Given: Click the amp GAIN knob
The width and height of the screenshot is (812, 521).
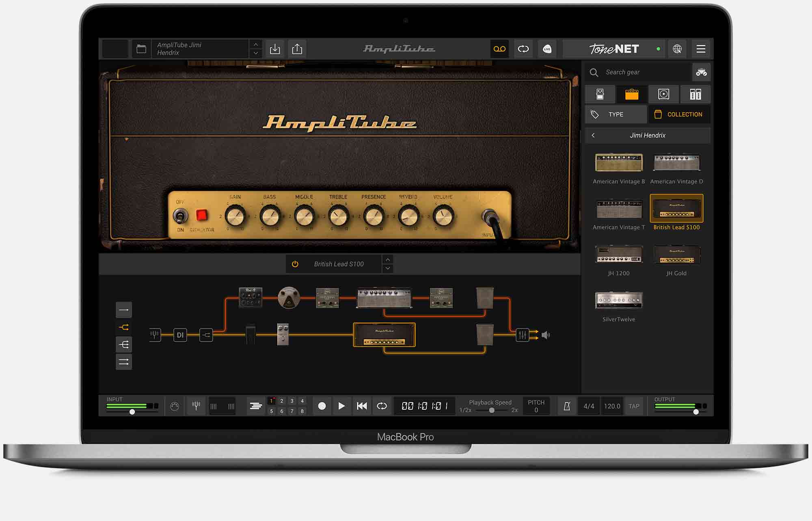Looking at the screenshot, I should [235, 216].
